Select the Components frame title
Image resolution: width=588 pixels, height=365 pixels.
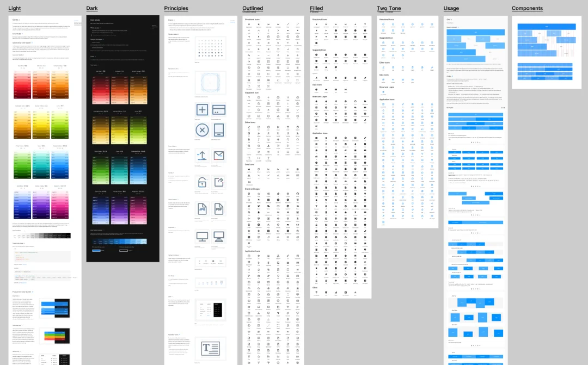pyautogui.click(x=527, y=8)
